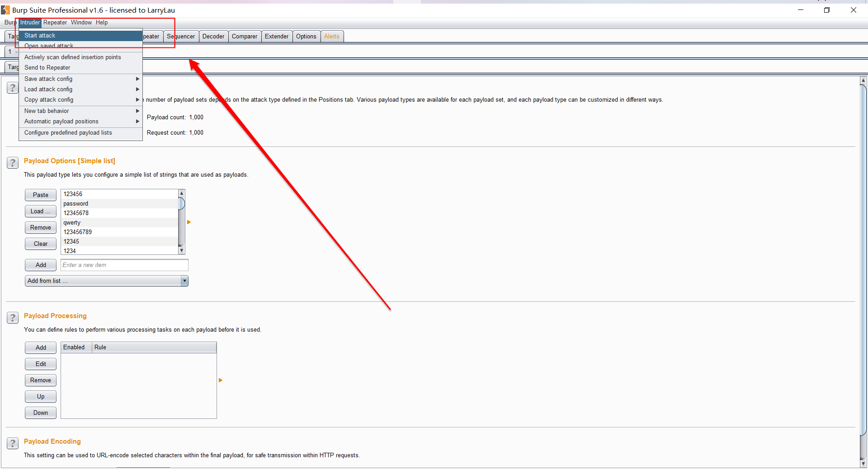The width and height of the screenshot is (868, 469).
Task: Click the Payload Sets help icon
Action: [x=13, y=88]
